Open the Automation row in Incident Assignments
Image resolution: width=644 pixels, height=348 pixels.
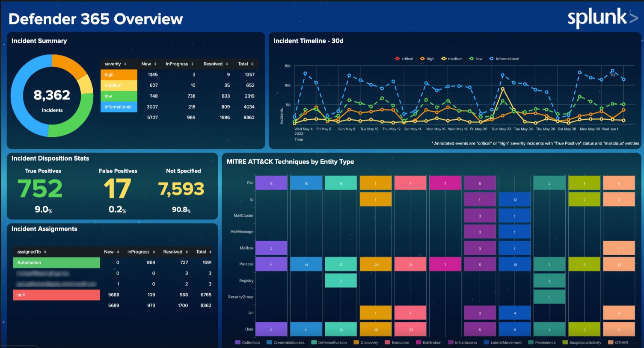tap(56, 262)
